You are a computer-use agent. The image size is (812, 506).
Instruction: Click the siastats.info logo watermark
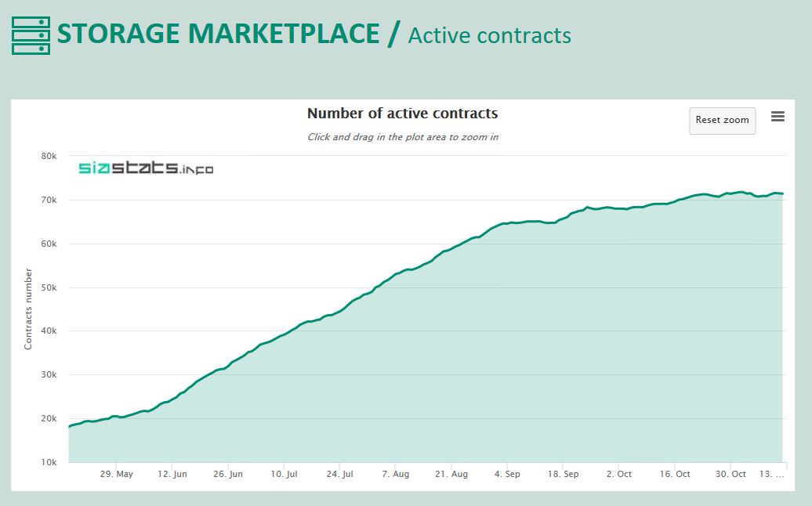tap(146, 168)
